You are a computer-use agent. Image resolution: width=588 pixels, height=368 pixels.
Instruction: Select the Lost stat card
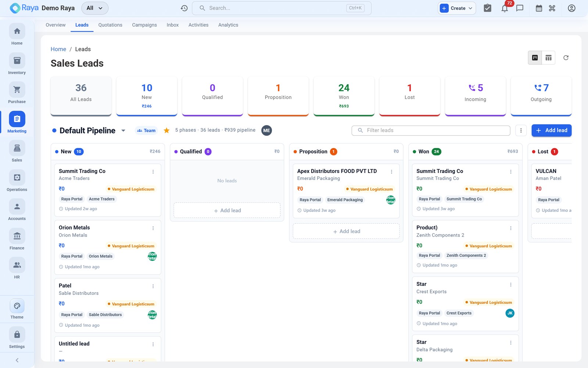410,96
